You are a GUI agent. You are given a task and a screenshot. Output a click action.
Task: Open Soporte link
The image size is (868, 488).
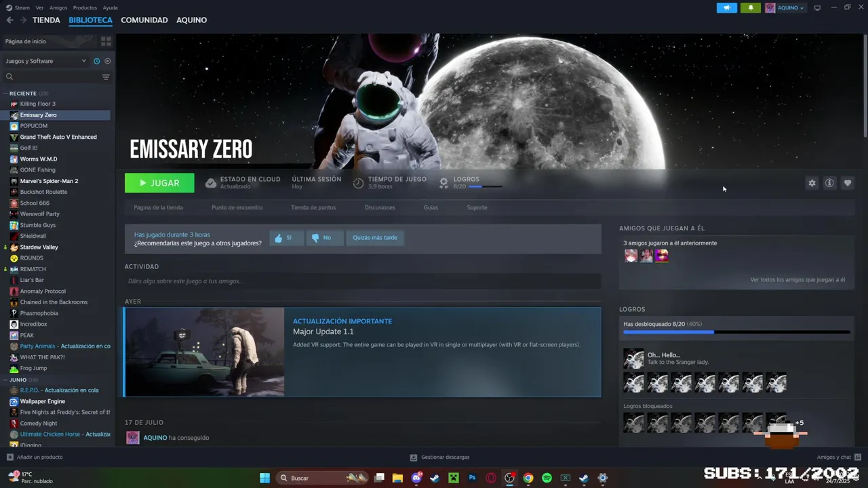coord(477,207)
